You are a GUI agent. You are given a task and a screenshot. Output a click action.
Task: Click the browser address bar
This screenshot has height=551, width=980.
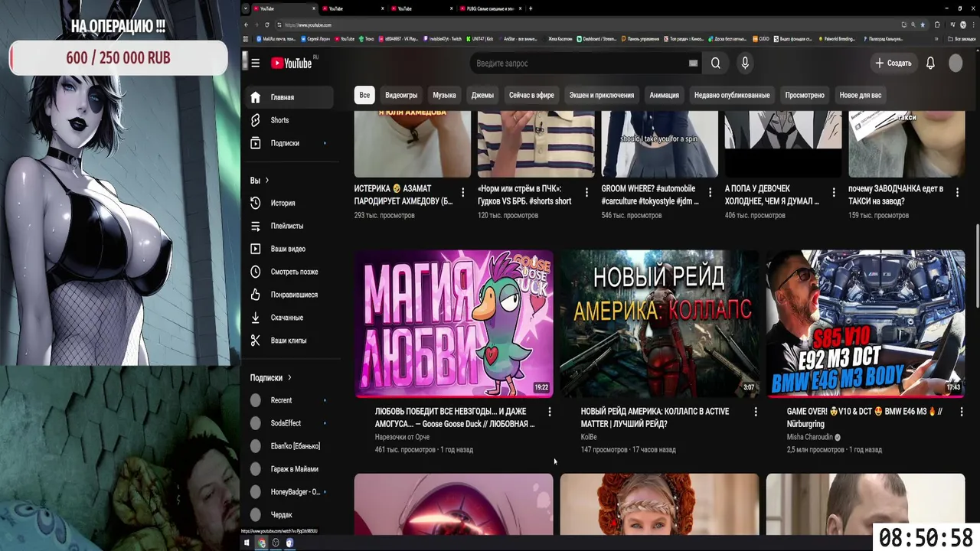click(x=590, y=24)
